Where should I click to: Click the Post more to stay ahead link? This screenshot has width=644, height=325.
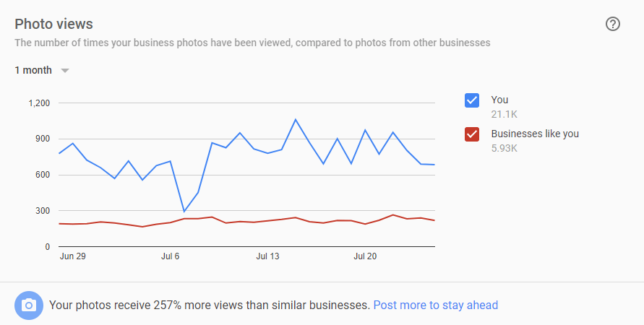[x=435, y=305]
